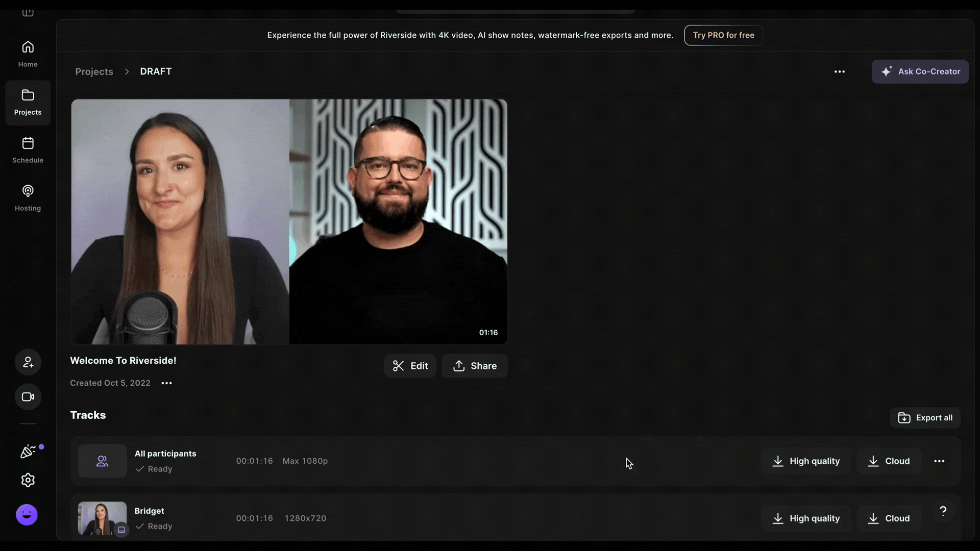The image size is (980, 551).
Task: Open the settings gear icon
Action: 28,480
